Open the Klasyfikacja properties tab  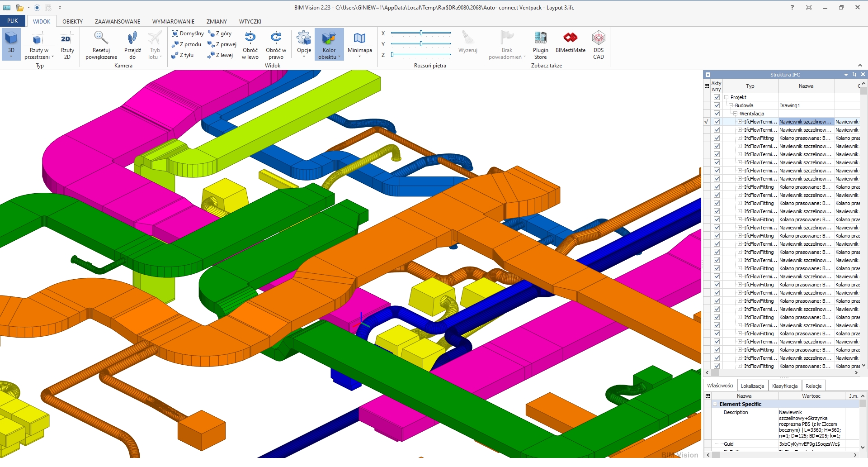coord(784,386)
